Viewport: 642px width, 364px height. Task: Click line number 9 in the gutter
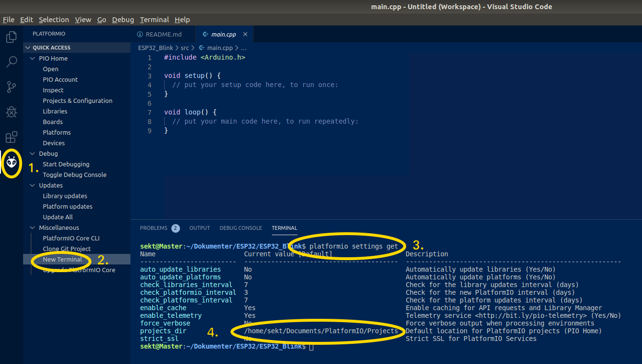point(149,130)
